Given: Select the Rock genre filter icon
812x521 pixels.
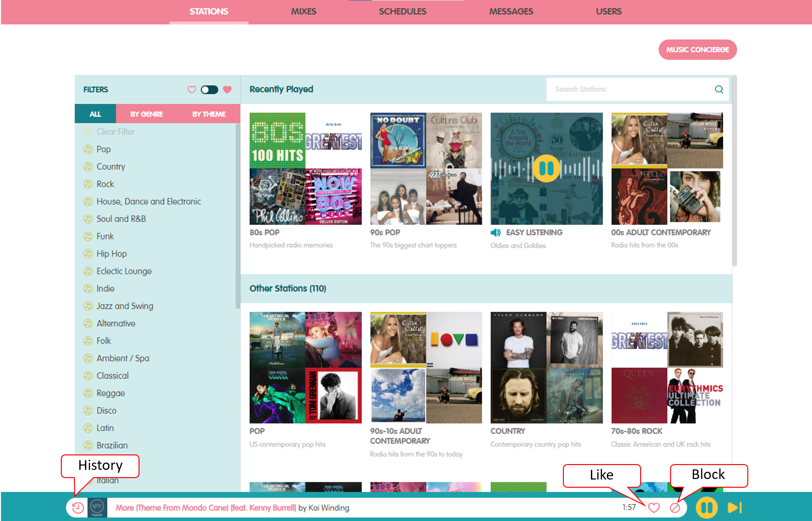Looking at the screenshot, I should [88, 184].
